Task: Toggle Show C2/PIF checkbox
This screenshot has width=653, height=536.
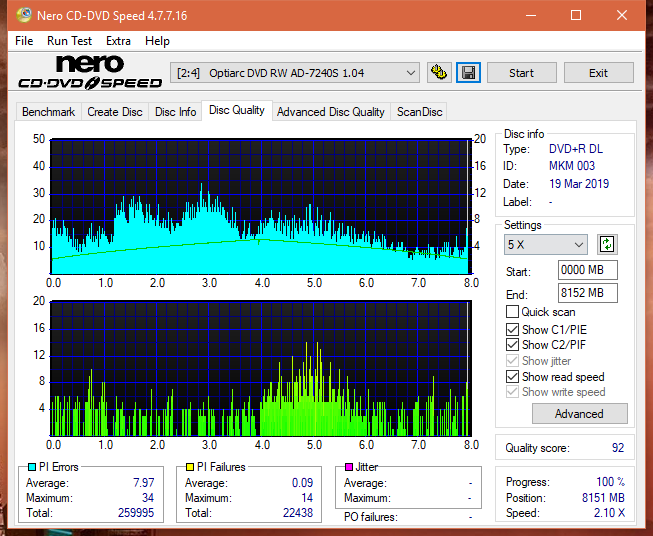Action: pos(512,344)
